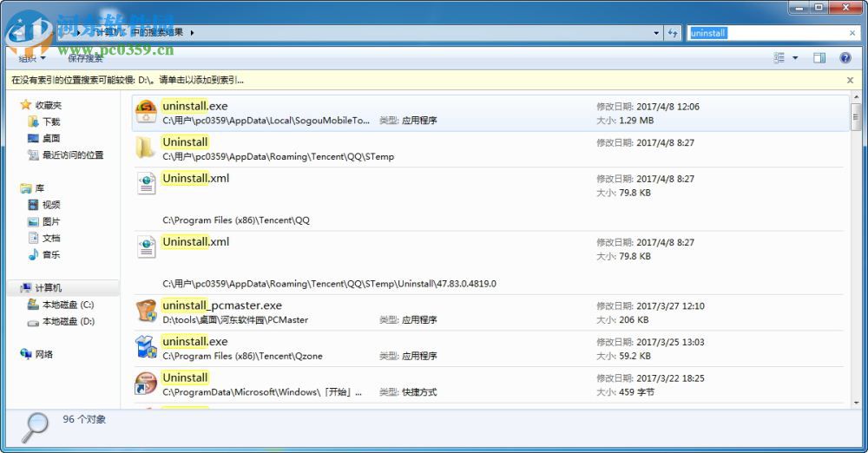Open Sogou uninstall.exe application icon

click(146, 113)
